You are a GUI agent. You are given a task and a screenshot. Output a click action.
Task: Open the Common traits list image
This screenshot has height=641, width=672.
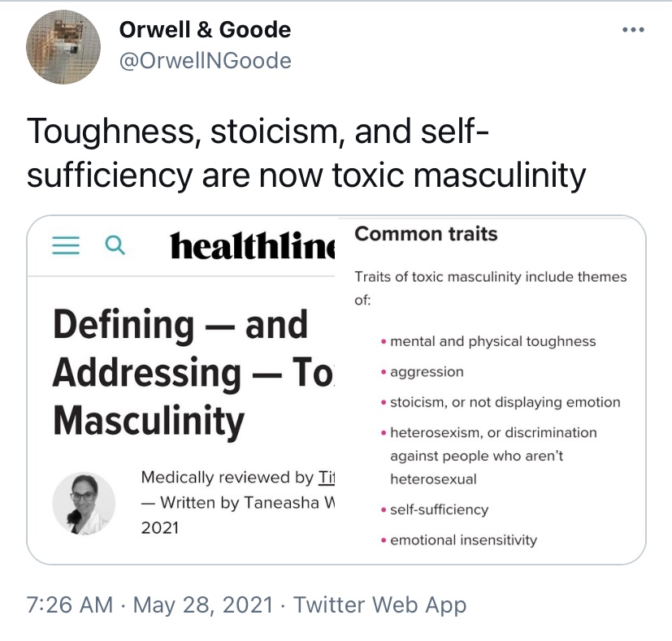[x=491, y=390]
